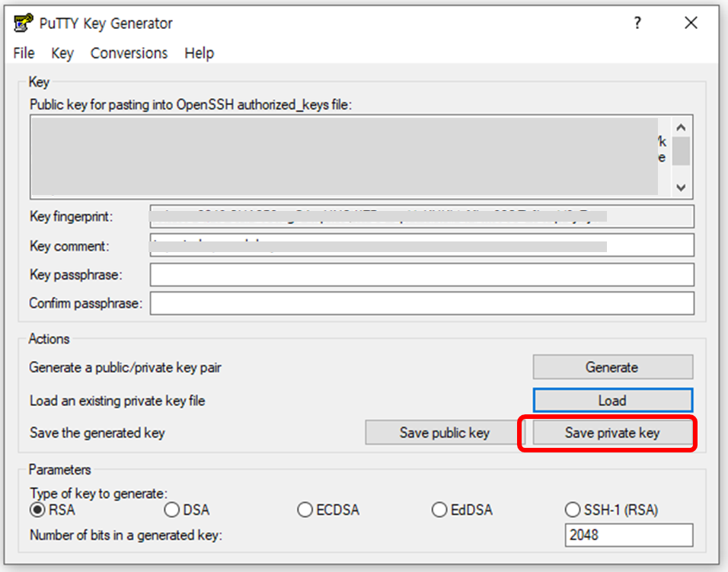The height and width of the screenshot is (572, 728).
Task: Click the Load button
Action: [x=613, y=400]
